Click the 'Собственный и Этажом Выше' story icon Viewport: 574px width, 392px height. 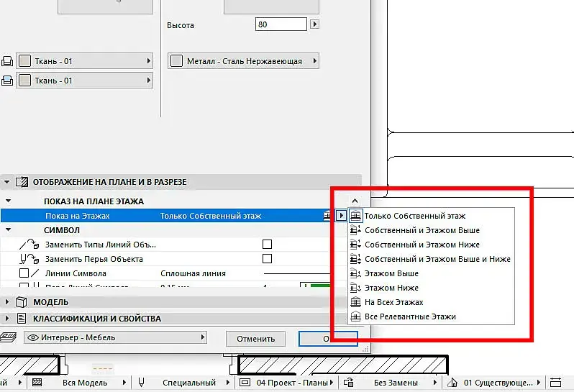(355, 230)
